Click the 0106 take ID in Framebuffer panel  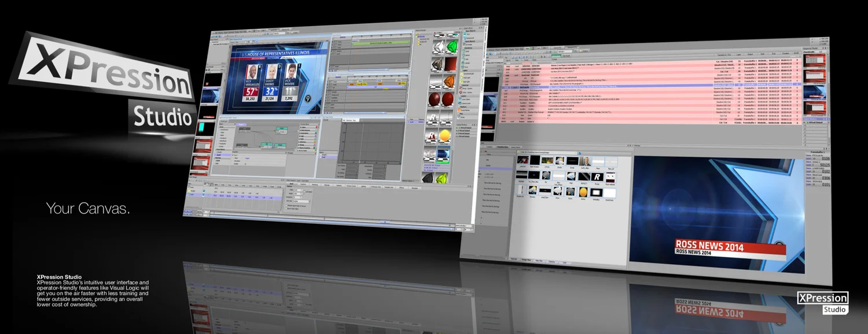click(x=826, y=158)
